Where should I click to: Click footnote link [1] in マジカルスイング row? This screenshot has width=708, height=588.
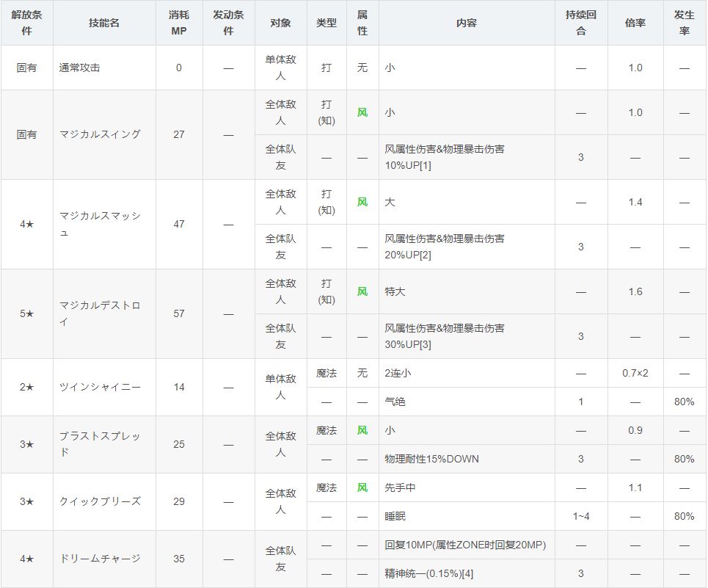tap(426, 164)
